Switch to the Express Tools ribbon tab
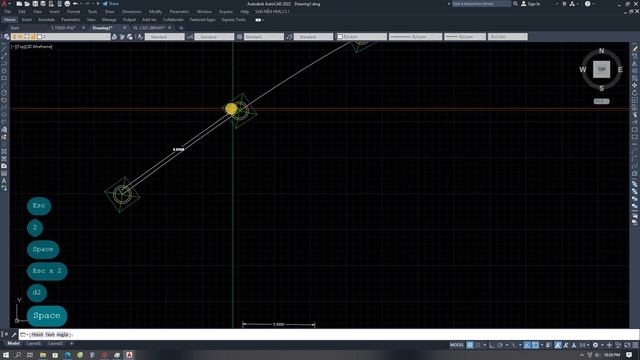 pos(233,20)
